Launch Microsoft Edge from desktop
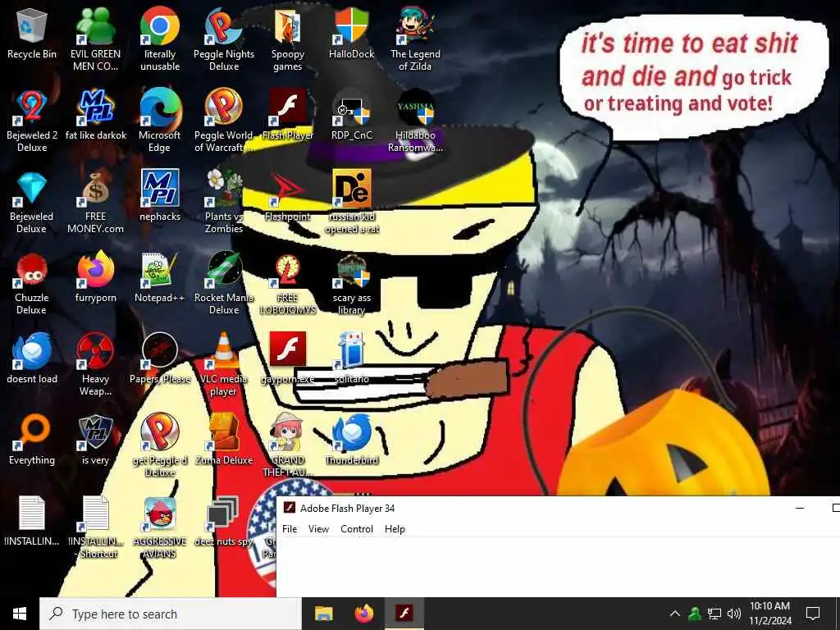 click(160, 120)
